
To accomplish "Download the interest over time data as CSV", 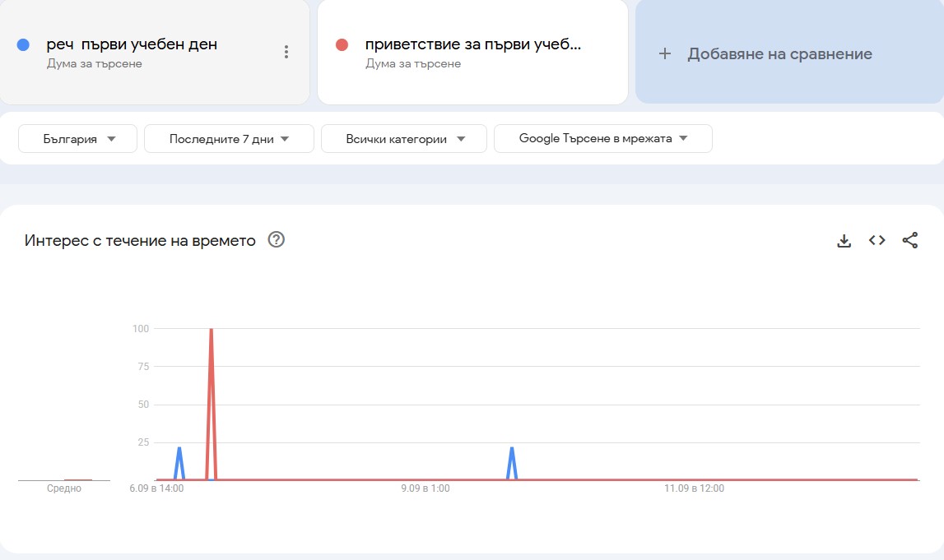I will (x=844, y=240).
